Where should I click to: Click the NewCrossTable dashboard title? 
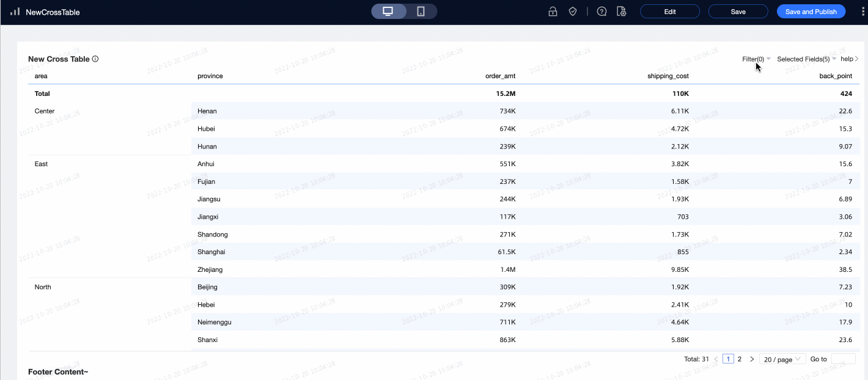pos(53,12)
